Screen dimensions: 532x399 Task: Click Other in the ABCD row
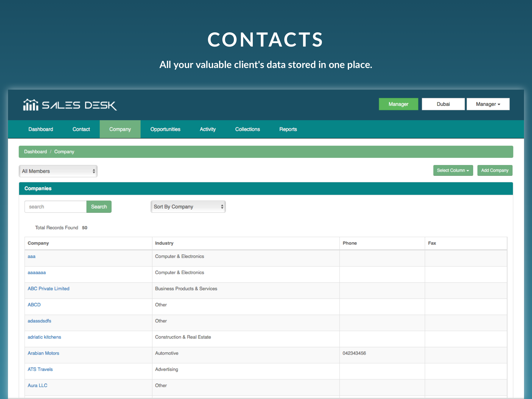[x=161, y=305]
